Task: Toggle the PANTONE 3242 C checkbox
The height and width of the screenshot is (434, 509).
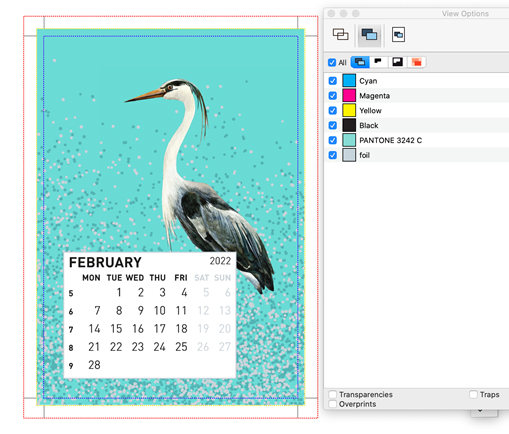Action: (x=333, y=140)
